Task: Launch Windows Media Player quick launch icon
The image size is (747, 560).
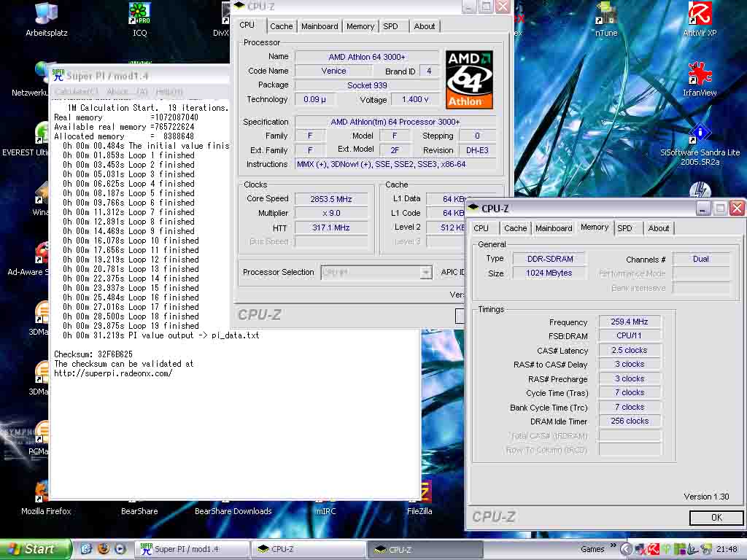Action: pos(120,549)
